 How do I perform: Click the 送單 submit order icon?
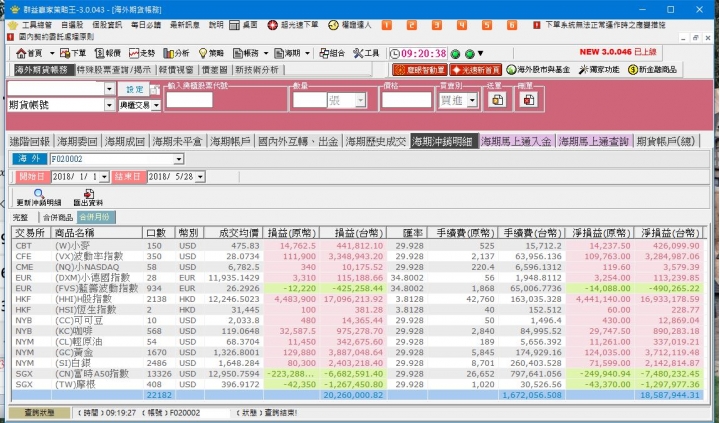497,100
